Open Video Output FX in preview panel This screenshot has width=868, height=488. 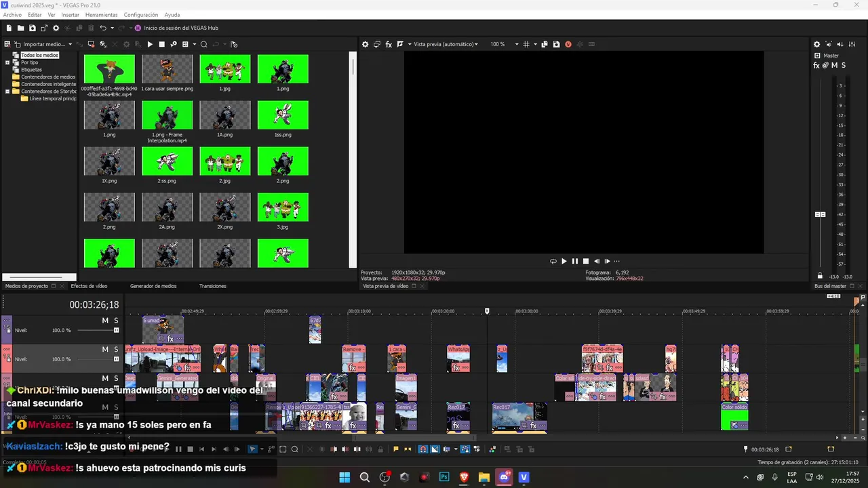click(389, 44)
